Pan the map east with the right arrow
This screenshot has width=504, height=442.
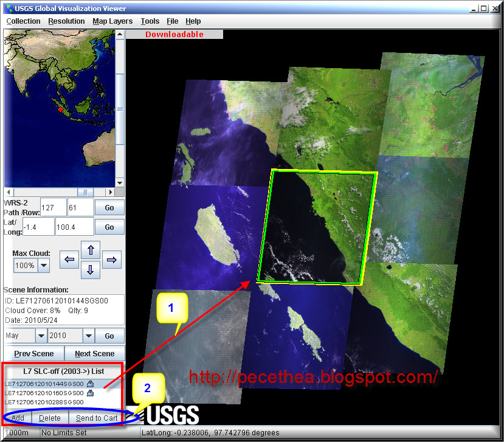(111, 260)
